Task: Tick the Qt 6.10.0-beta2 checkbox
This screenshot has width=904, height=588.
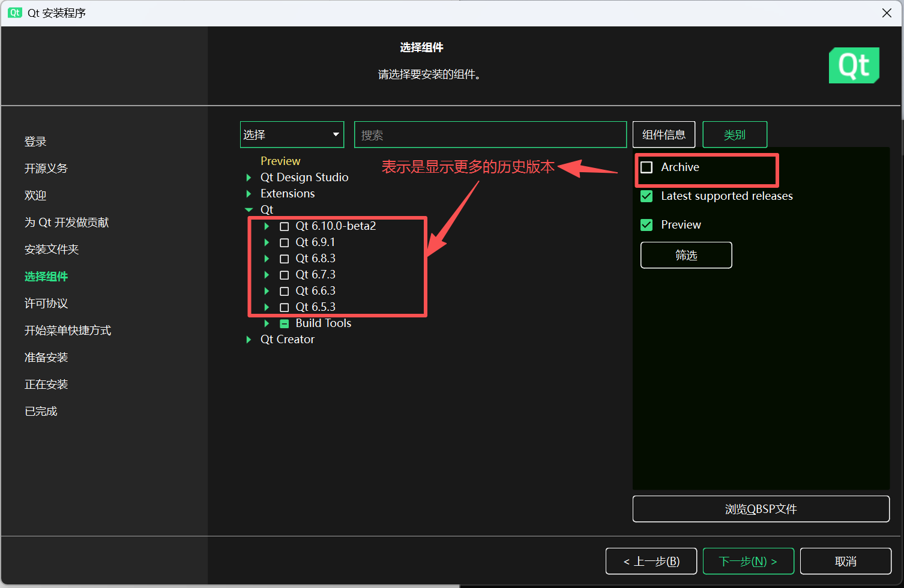Action: point(285,226)
